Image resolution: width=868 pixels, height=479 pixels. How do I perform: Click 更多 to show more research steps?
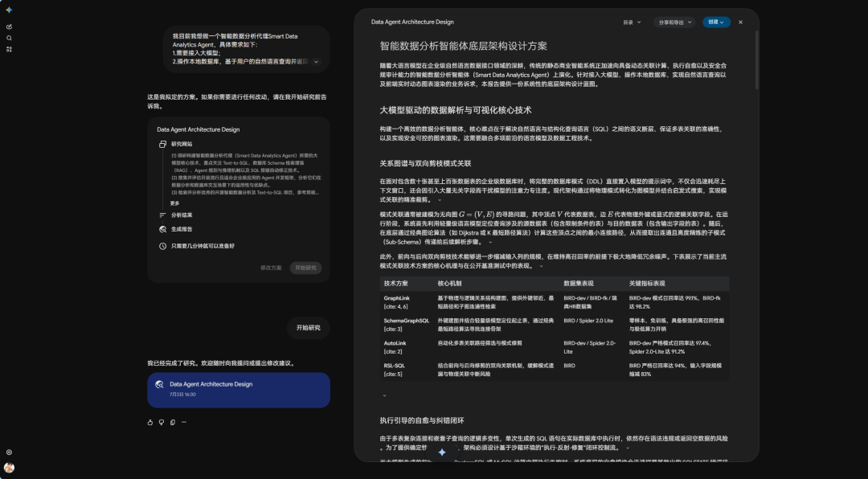175,203
